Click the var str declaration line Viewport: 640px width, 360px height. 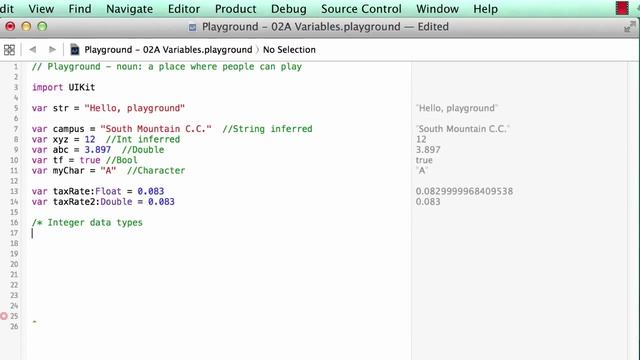point(108,108)
